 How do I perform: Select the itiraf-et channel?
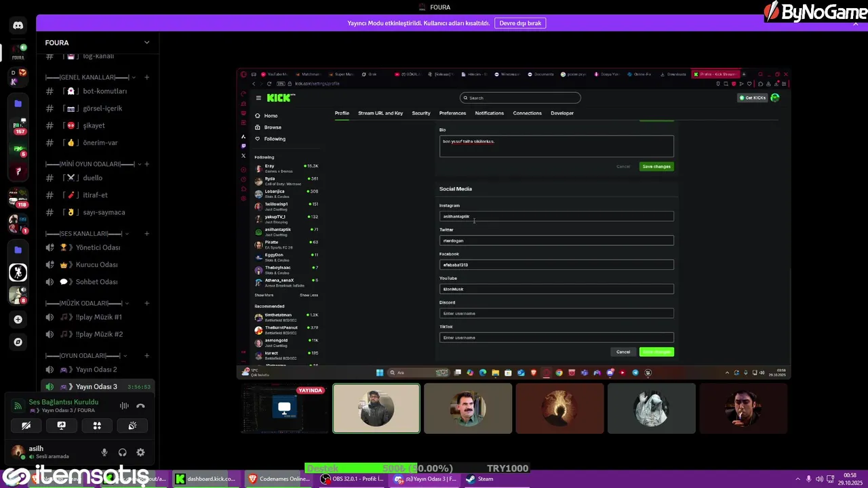(98, 195)
